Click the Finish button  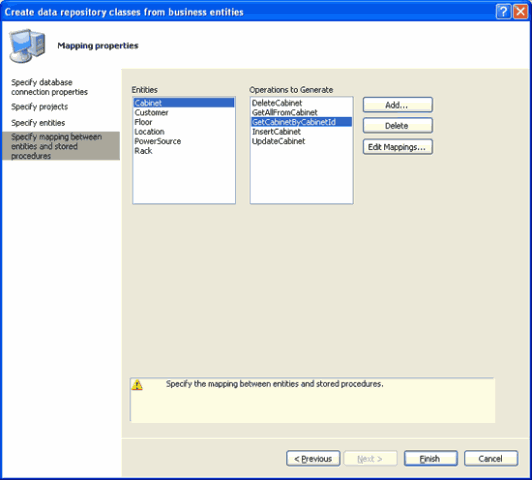point(431,459)
